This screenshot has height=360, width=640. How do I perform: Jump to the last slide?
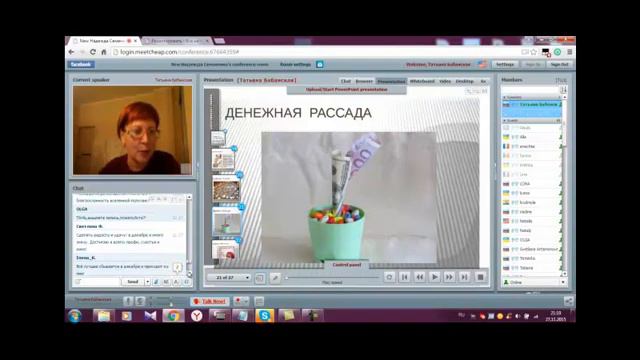click(464, 277)
